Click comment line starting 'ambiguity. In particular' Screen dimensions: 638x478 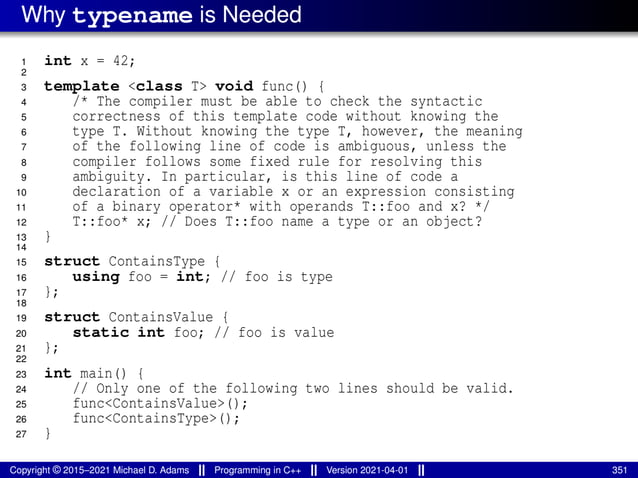[x=265, y=177]
